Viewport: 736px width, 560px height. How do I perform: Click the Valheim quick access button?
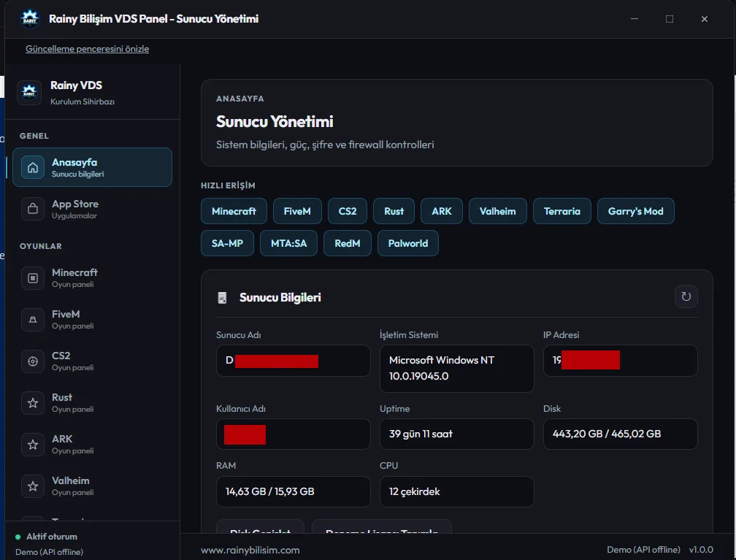pos(497,211)
